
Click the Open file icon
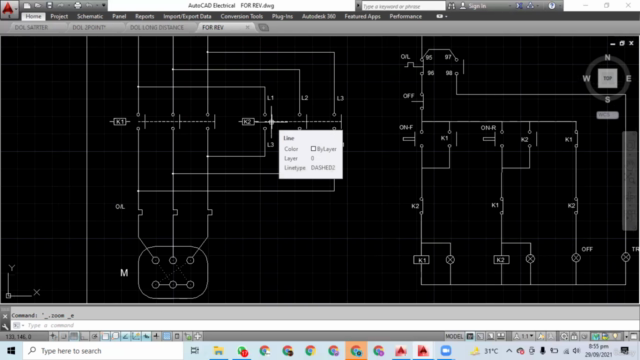tap(38, 6)
